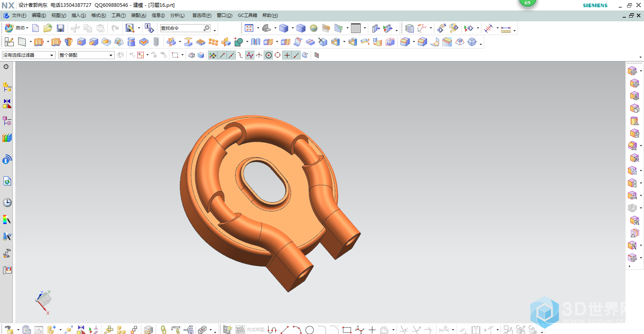
Task: Click the background color swatch icon
Action: point(356,28)
